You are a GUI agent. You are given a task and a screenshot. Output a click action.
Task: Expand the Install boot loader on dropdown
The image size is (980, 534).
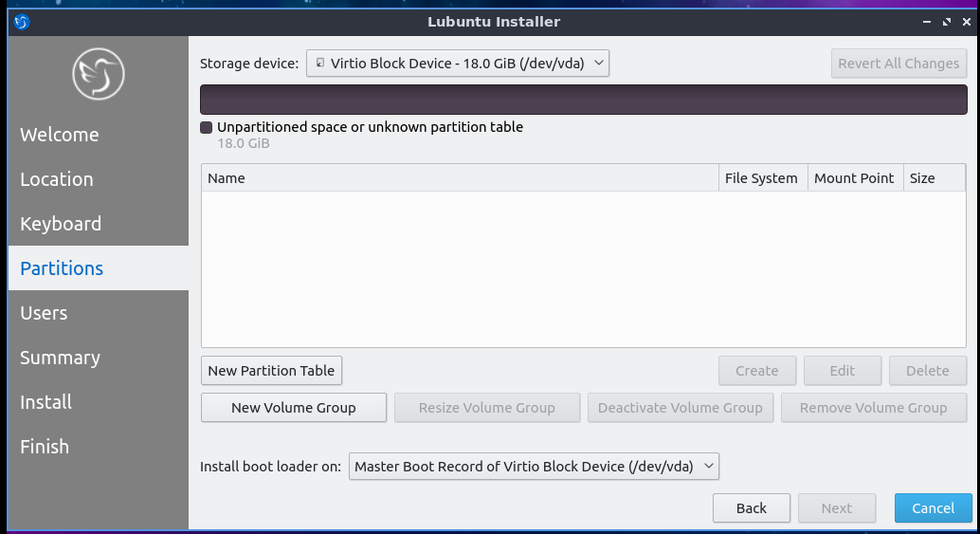tap(534, 467)
